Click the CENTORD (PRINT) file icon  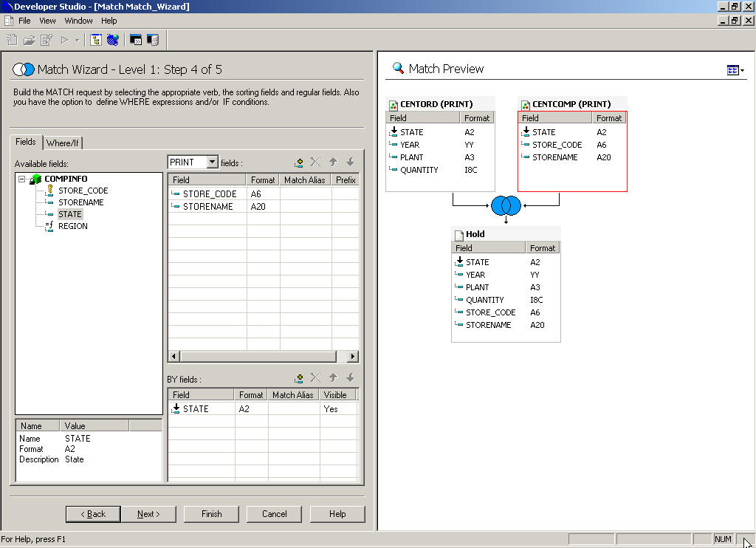pos(394,104)
